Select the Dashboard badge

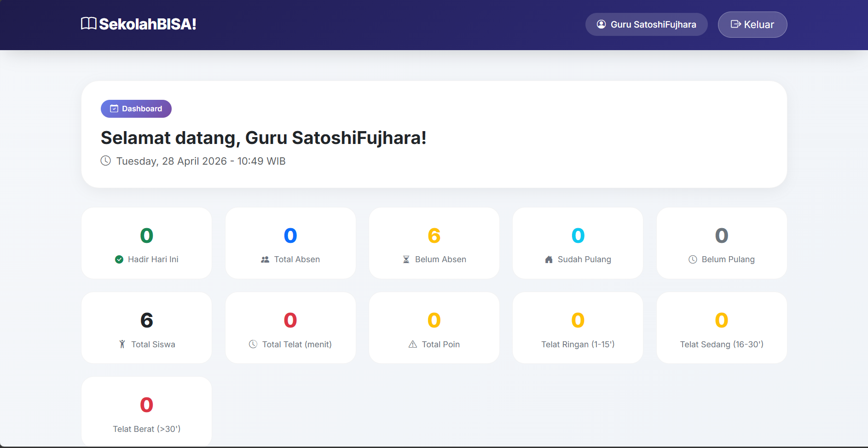point(136,109)
